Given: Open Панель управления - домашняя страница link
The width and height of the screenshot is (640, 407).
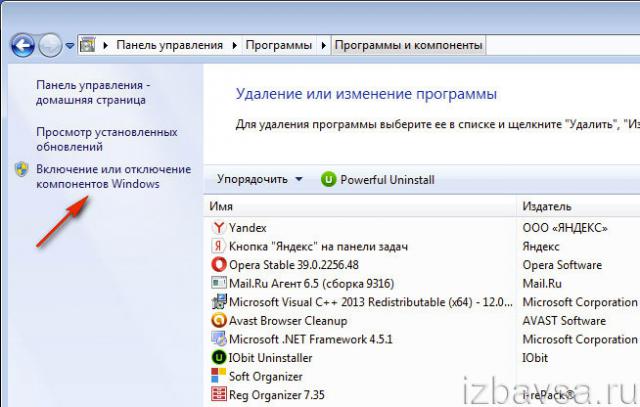Looking at the screenshot, I should (x=93, y=92).
